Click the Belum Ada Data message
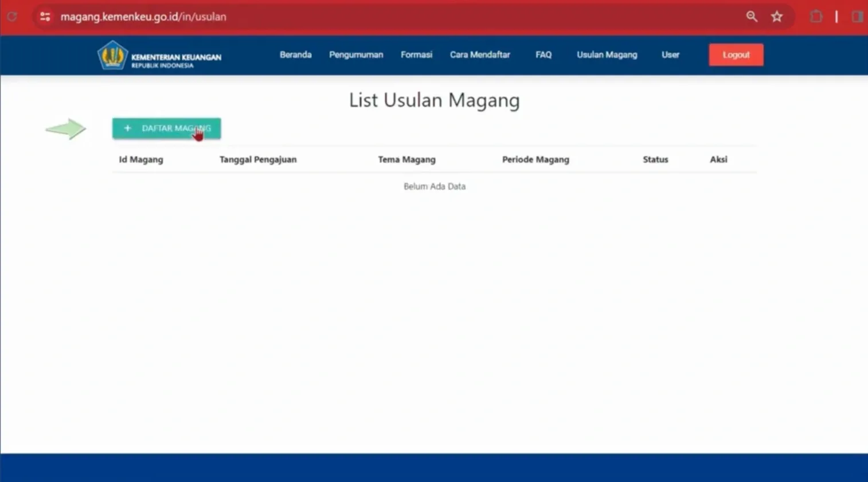The height and width of the screenshot is (482, 868). click(x=435, y=186)
